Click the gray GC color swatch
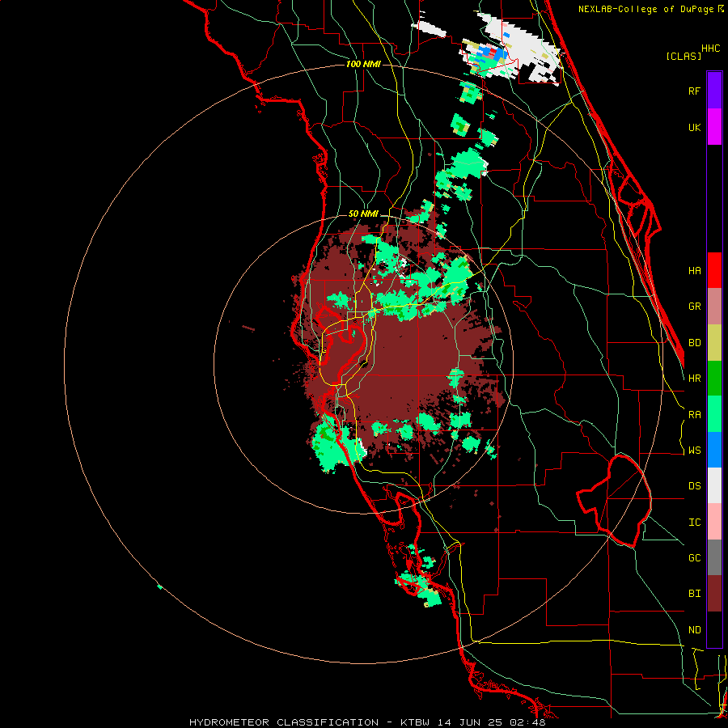728x728 pixels. click(x=714, y=557)
